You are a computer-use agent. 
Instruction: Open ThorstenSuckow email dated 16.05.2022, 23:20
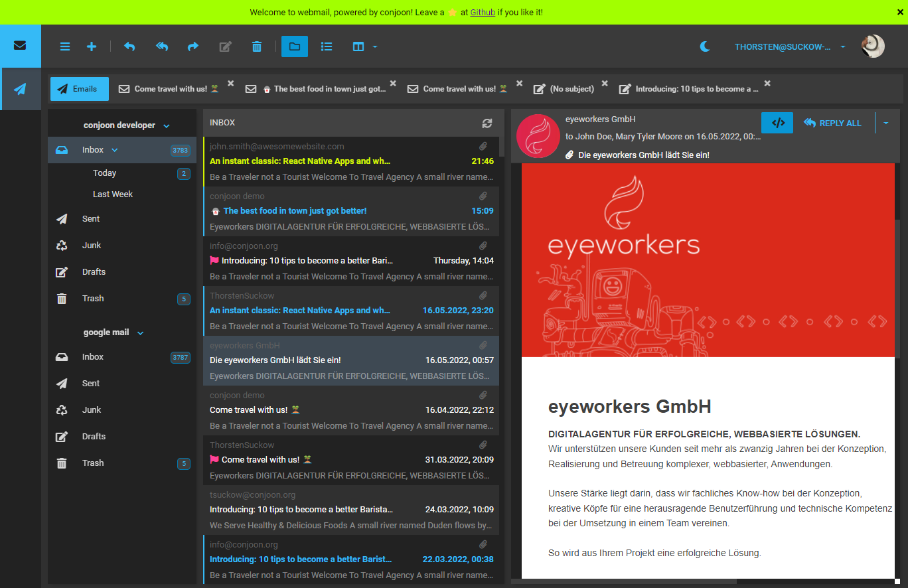[351, 311]
